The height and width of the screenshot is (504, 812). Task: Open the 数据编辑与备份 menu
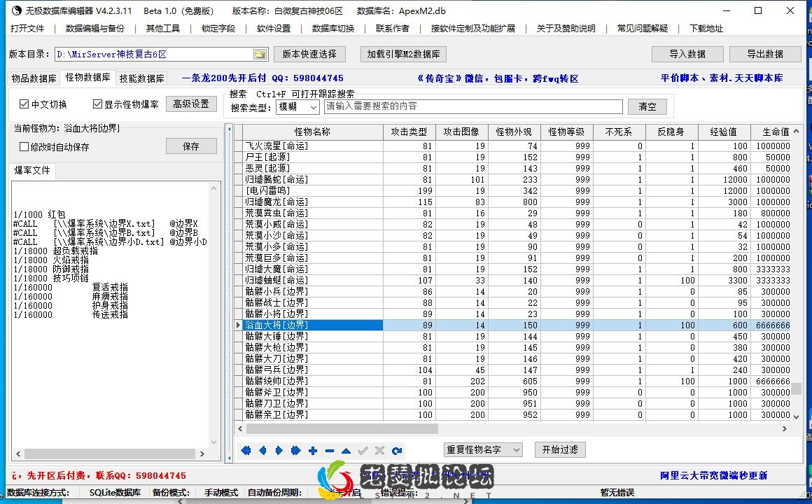pos(95,29)
